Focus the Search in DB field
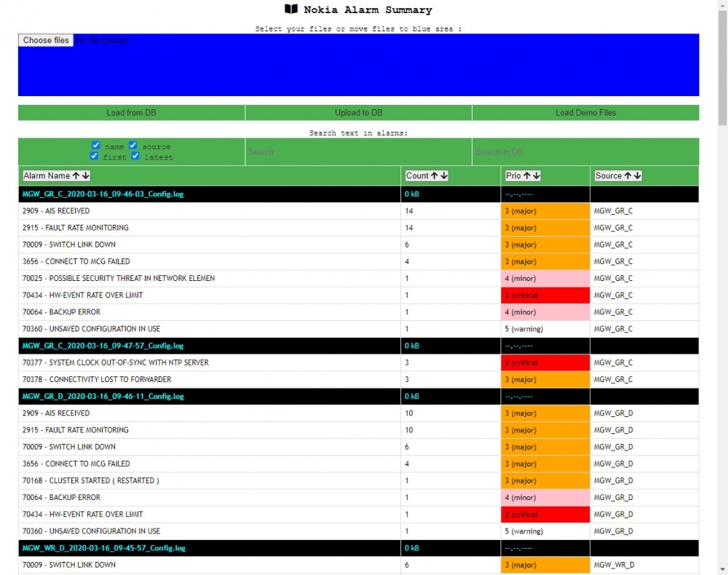The height and width of the screenshot is (575, 728). pos(585,151)
